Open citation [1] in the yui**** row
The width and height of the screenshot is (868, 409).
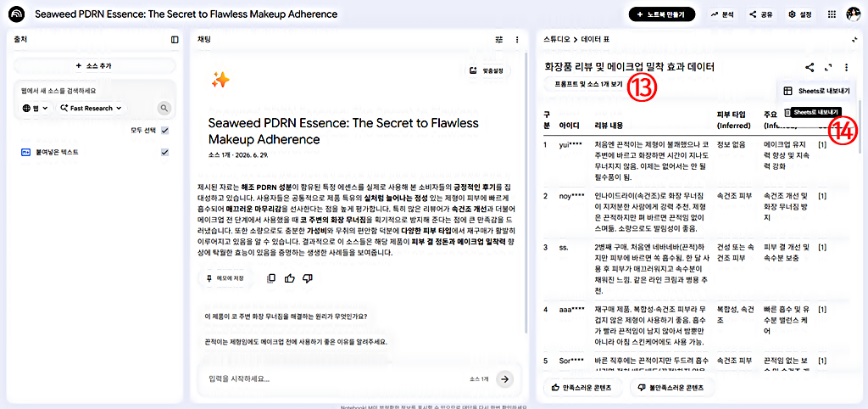pyautogui.click(x=822, y=145)
